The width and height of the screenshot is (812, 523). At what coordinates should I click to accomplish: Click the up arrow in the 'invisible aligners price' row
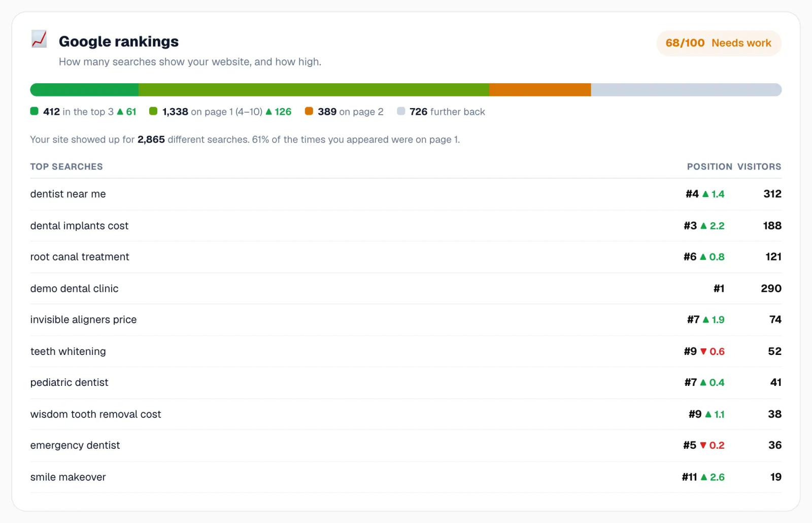pyautogui.click(x=706, y=320)
